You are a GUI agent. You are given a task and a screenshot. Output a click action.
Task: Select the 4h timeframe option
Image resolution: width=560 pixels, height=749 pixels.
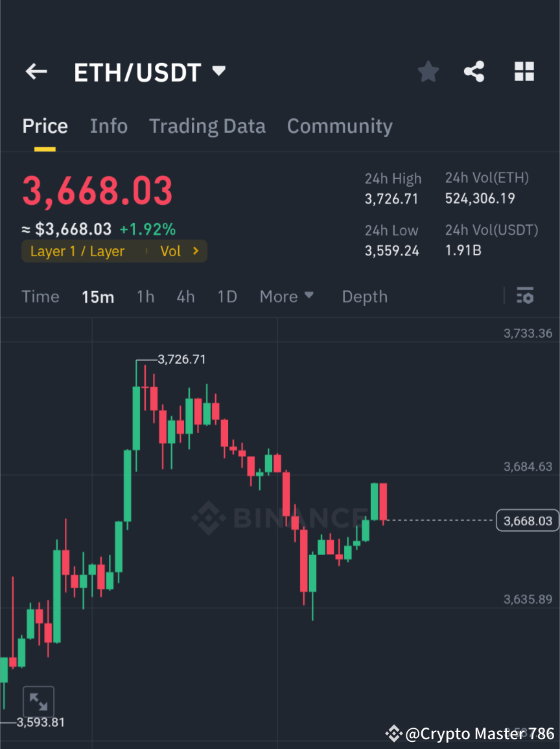[185, 296]
